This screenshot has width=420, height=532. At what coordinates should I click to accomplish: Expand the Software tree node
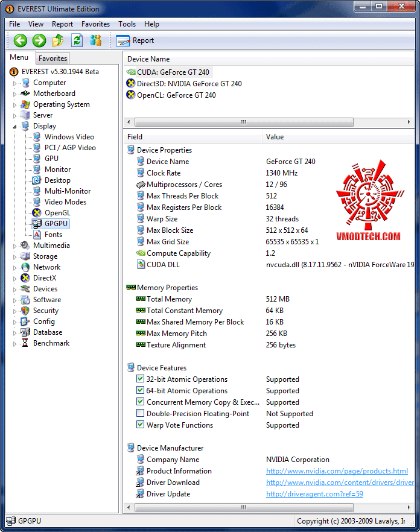click(14, 300)
